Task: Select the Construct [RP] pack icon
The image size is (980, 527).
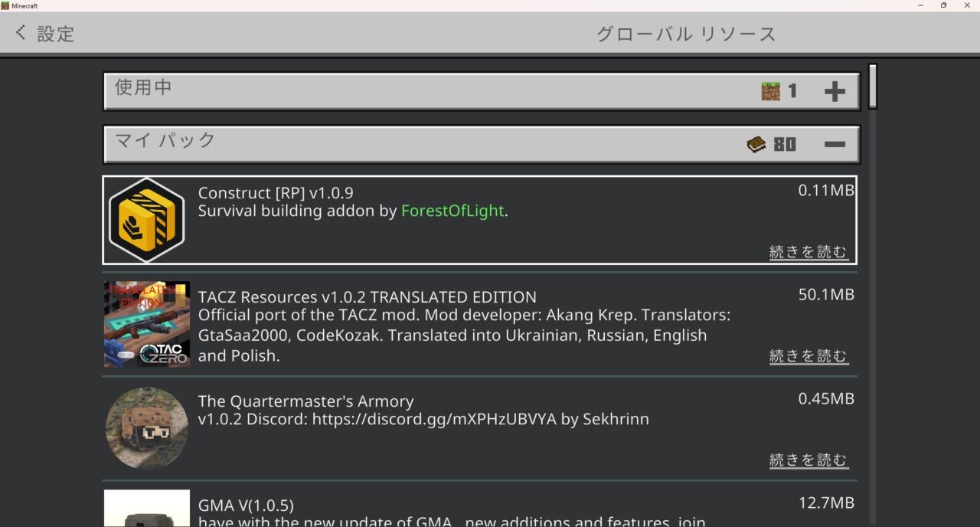Action: pyautogui.click(x=146, y=220)
